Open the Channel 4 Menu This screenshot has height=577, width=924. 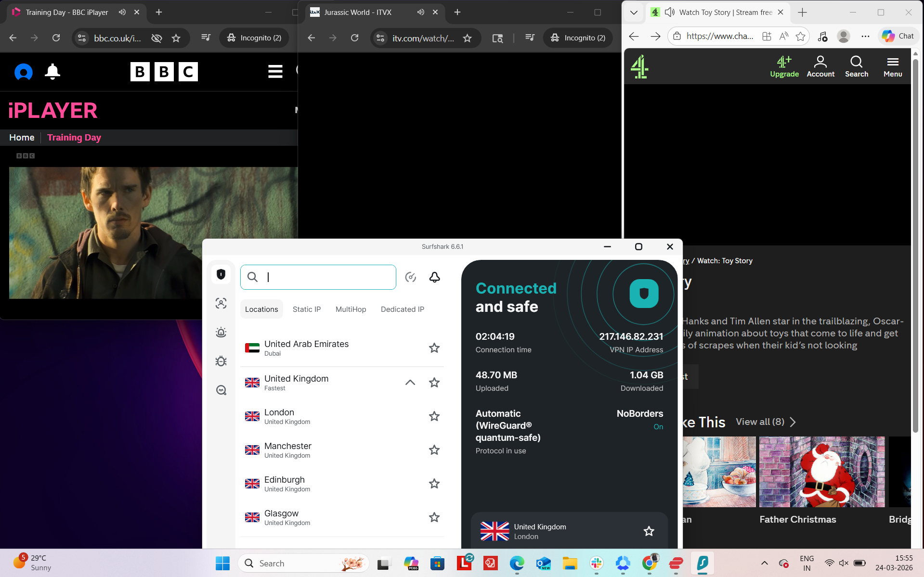click(x=892, y=66)
